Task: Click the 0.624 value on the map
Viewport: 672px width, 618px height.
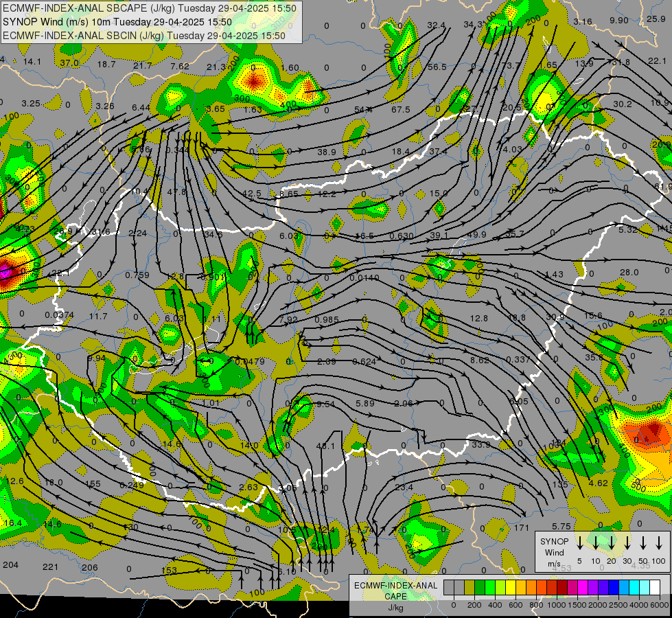Action: click(364, 362)
